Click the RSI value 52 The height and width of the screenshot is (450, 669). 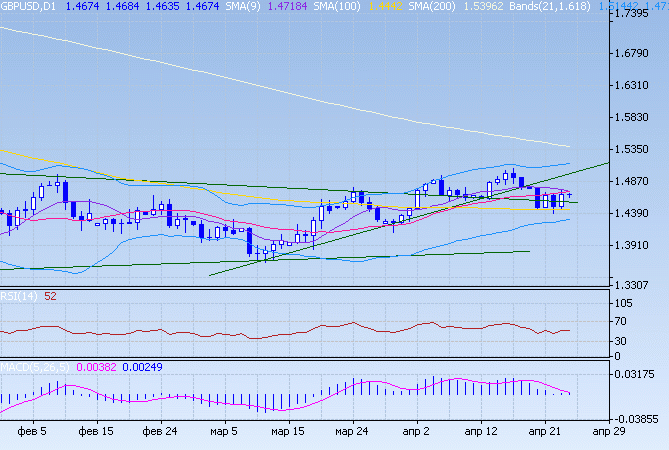pos(50,295)
